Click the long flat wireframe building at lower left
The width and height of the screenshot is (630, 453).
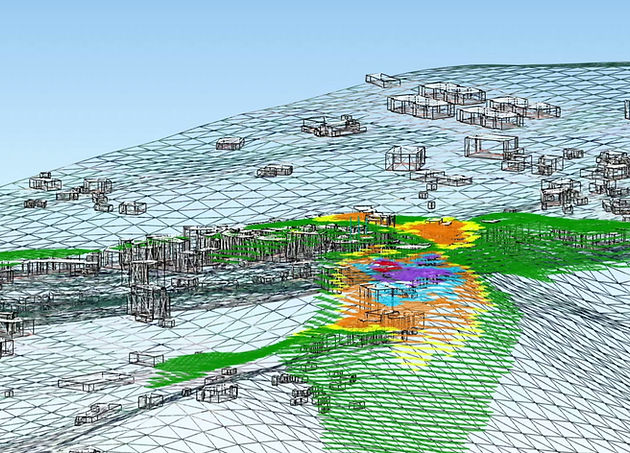tap(96, 381)
